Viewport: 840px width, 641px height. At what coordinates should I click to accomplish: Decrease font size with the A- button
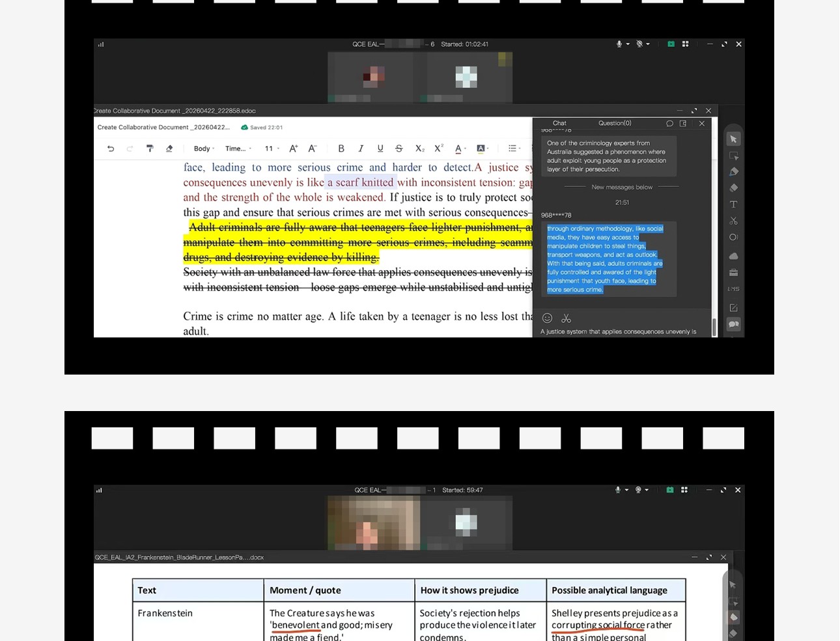[313, 149]
